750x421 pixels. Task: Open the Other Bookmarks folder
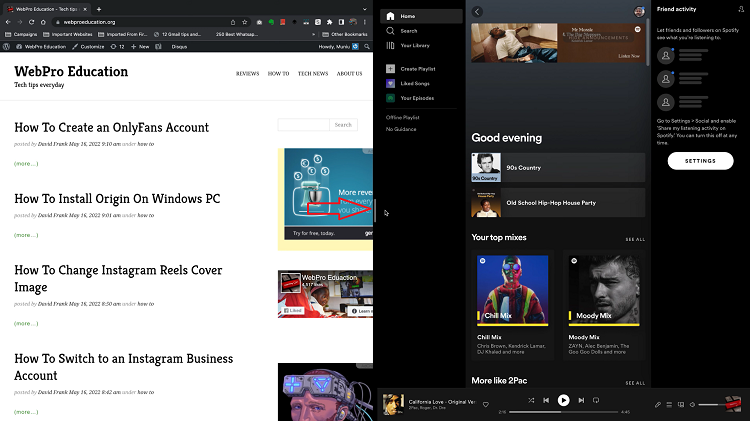click(345, 34)
